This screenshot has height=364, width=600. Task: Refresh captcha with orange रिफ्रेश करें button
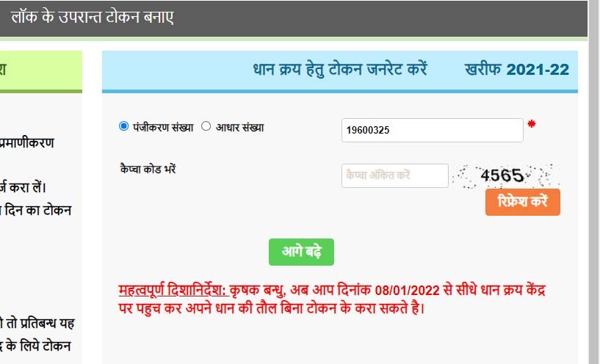coord(522,202)
